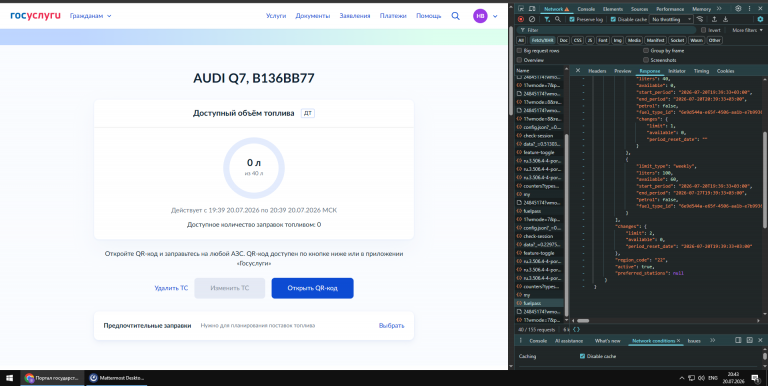Open Chrome from the taskbar

53,378
